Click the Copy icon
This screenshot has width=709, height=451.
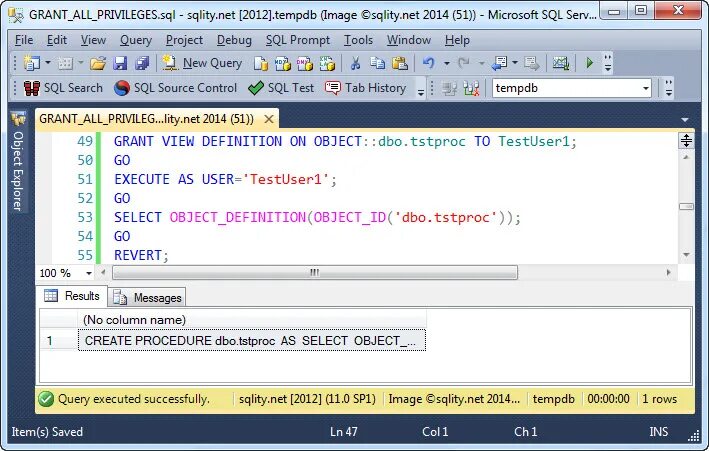pos(378,63)
